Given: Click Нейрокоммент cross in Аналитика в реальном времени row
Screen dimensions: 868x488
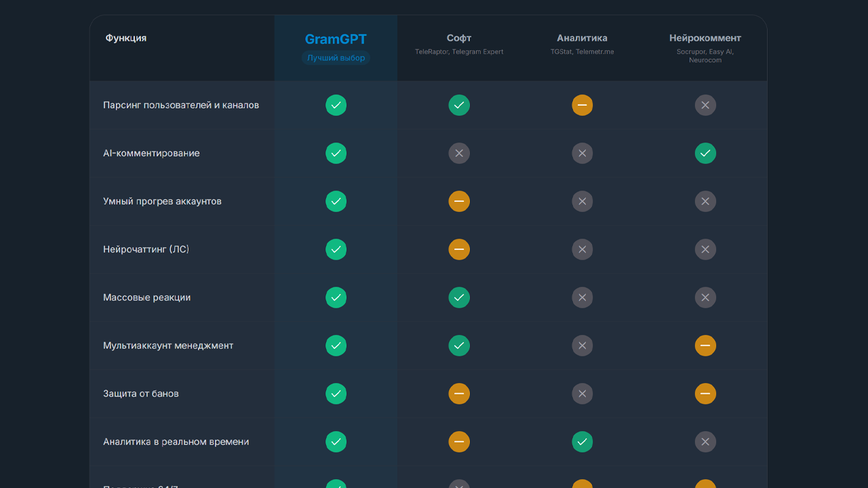Looking at the screenshot, I should 705,442.
